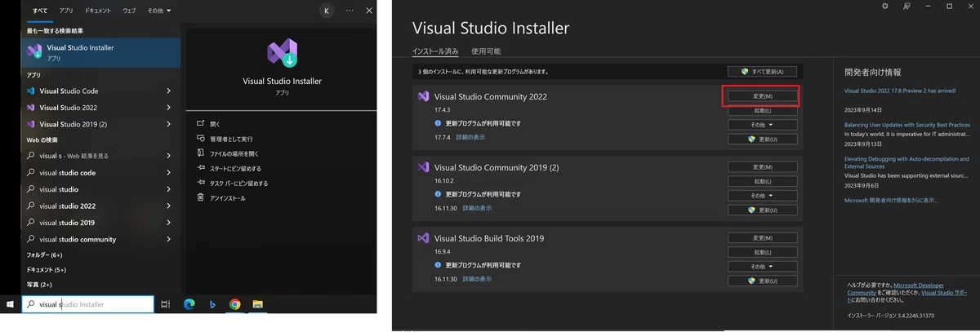Click the info icon under Build Tools 2019
The width and height of the screenshot is (980, 332).
[x=439, y=265]
